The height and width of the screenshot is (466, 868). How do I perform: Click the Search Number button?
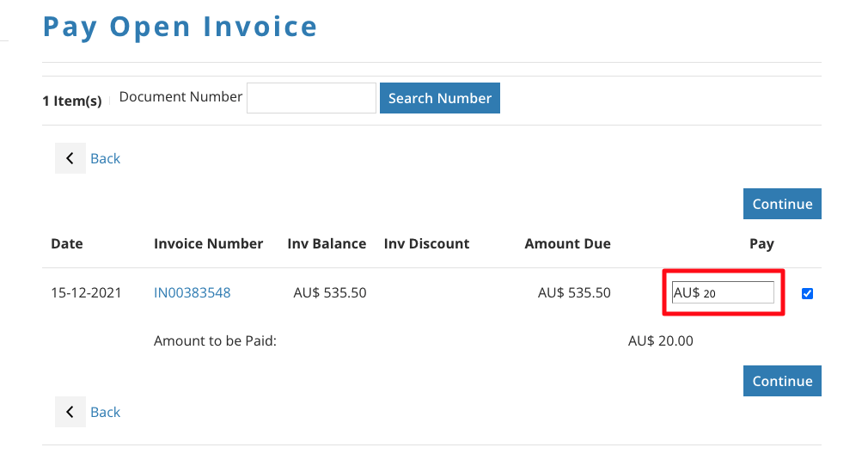pyautogui.click(x=439, y=98)
